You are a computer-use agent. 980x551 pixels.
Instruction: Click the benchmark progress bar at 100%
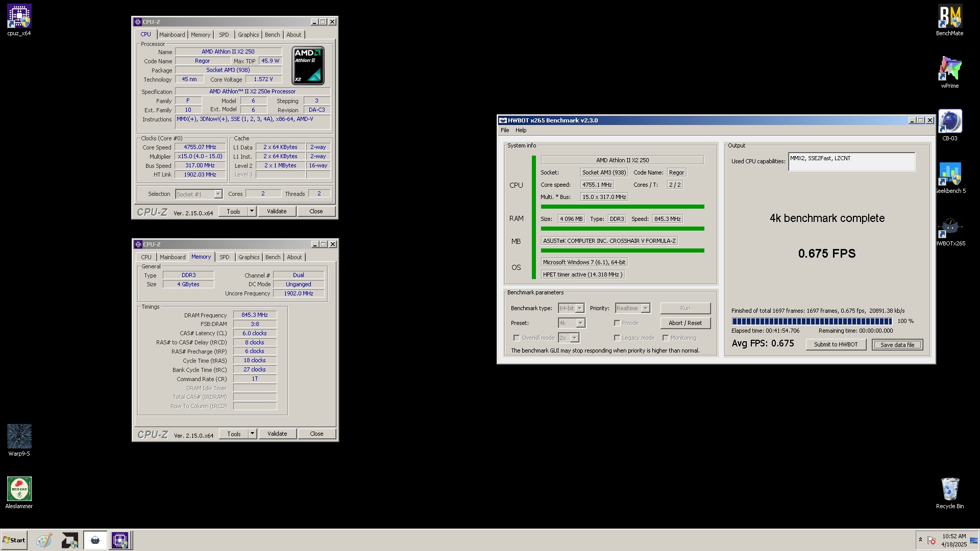coord(812,321)
